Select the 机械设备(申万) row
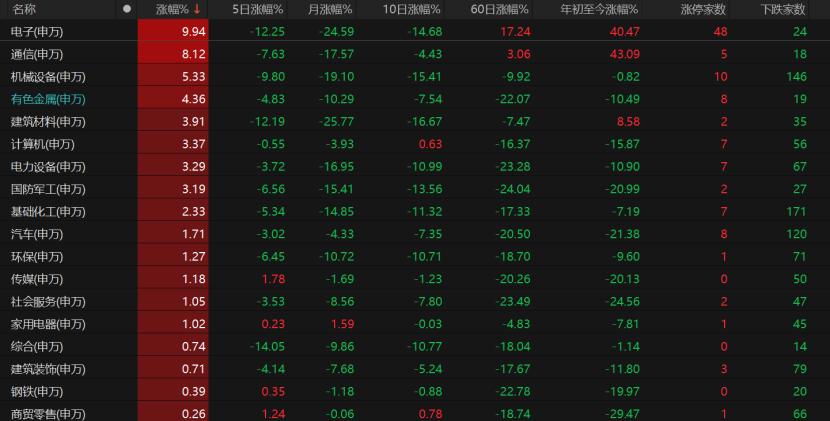This screenshot has height=421, width=830. pyautogui.click(x=415, y=76)
